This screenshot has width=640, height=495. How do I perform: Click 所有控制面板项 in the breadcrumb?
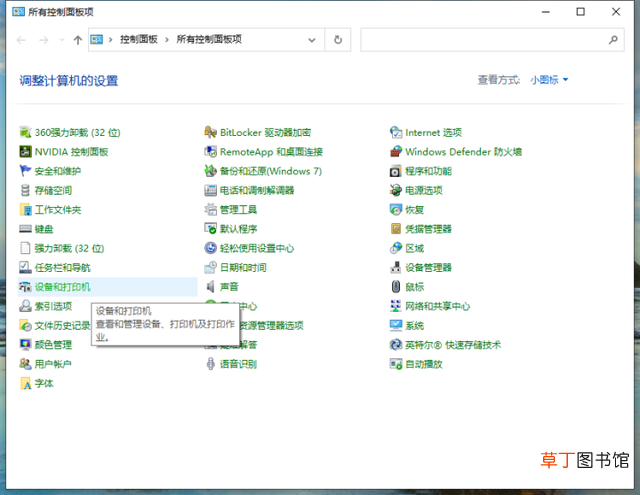pyautogui.click(x=209, y=39)
